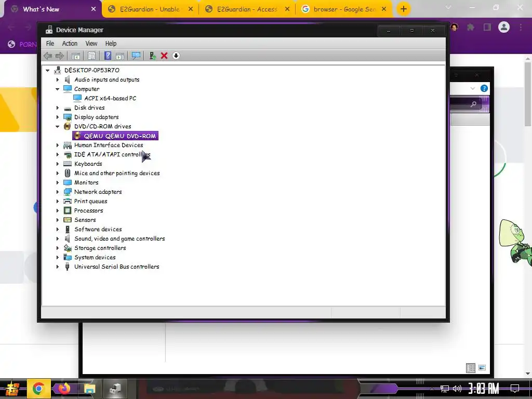Select the Monitors label

tap(86, 182)
